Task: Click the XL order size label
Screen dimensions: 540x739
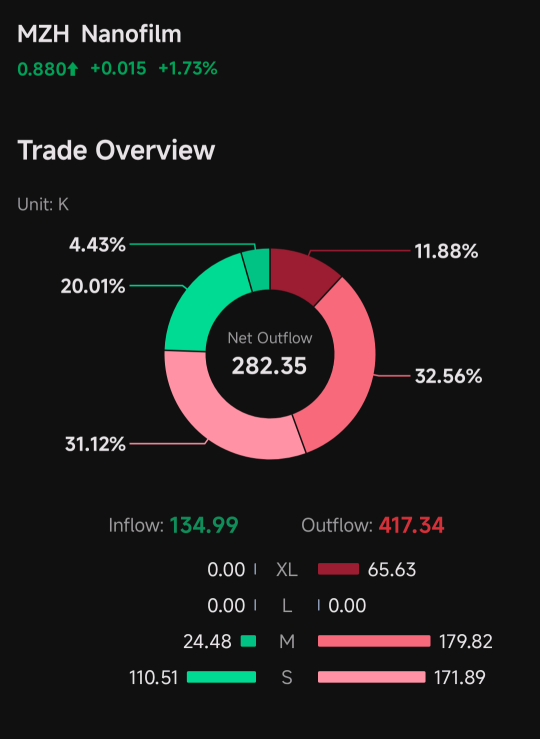Action: [286, 570]
